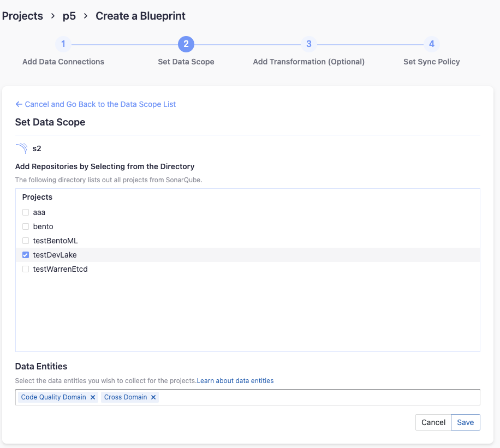Click step 2 circle Set Data Scope

click(x=186, y=44)
